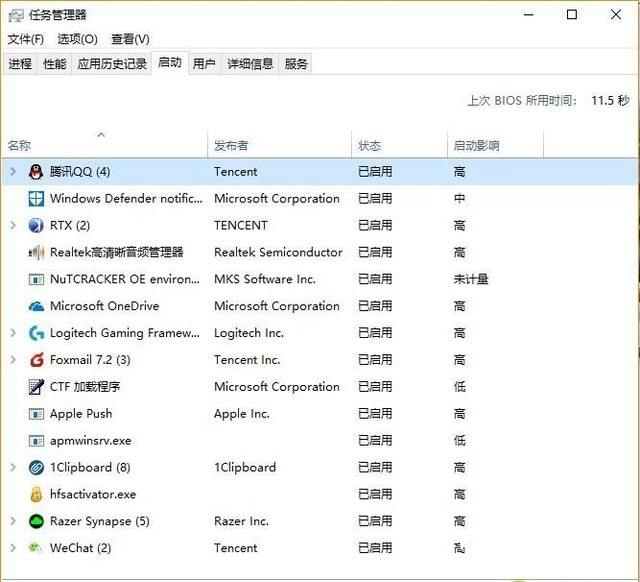
Task: Click the Razer Synapse green icon
Action: 36,521
